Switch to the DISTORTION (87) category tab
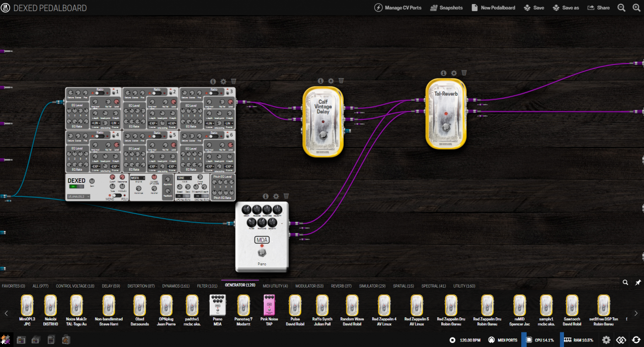The image size is (644, 347). coord(141,286)
